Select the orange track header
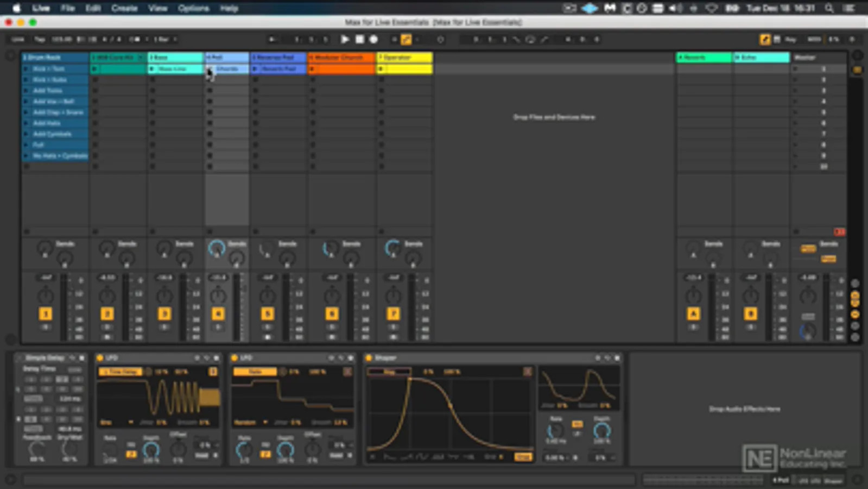This screenshot has height=489, width=868. (341, 57)
